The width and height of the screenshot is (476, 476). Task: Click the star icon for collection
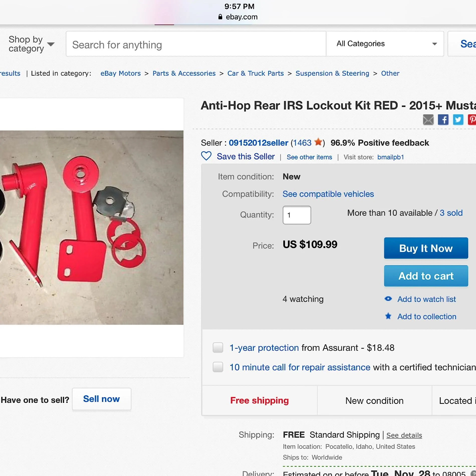pos(388,316)
